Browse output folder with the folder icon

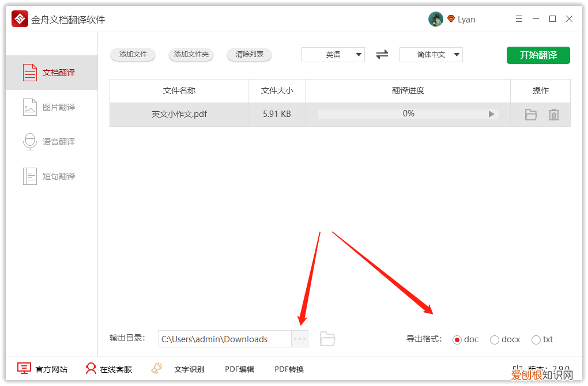327,339
